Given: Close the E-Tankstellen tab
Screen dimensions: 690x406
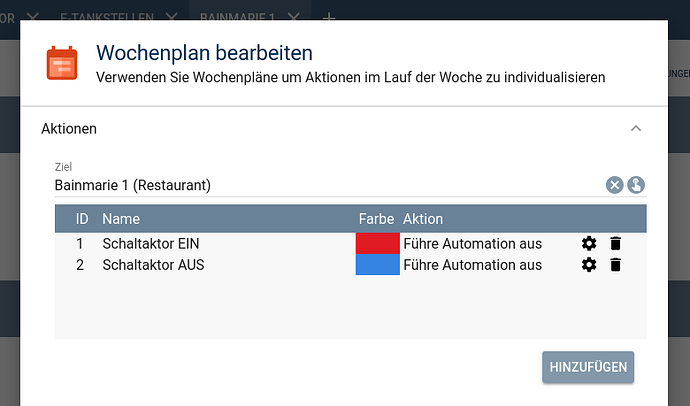Looking at the screenshot, I should (x=171, y=18).
